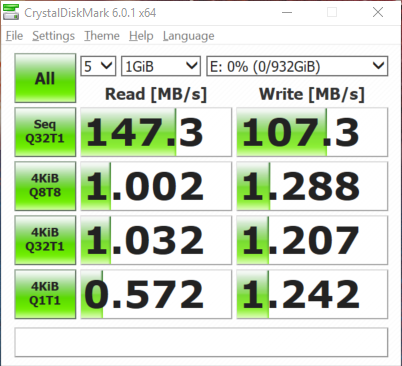Click the 4KiB Q1T1 read result 0.572

[x=156, y=294]
